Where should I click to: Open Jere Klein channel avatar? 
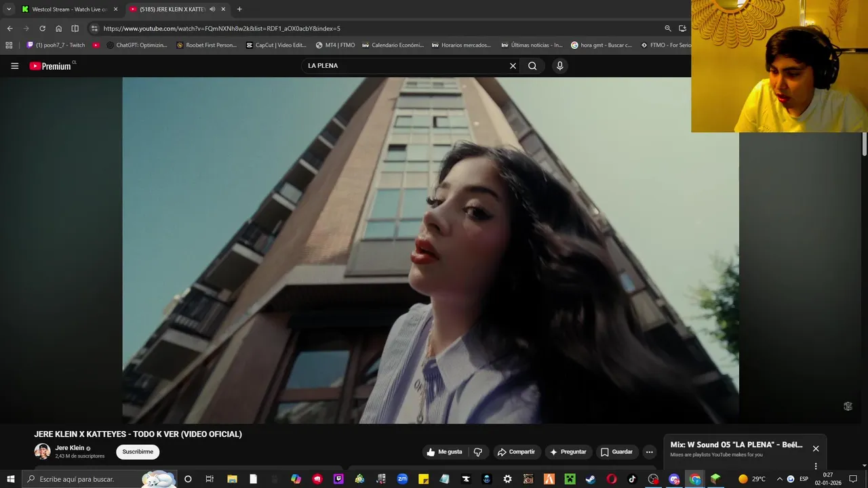[x=43, y=451]
